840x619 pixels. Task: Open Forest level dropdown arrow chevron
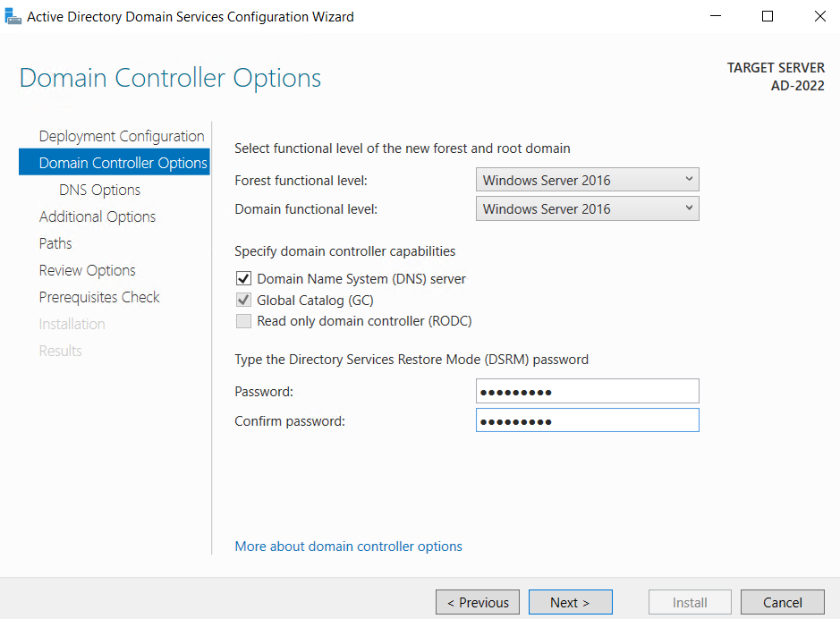[690, 179]
